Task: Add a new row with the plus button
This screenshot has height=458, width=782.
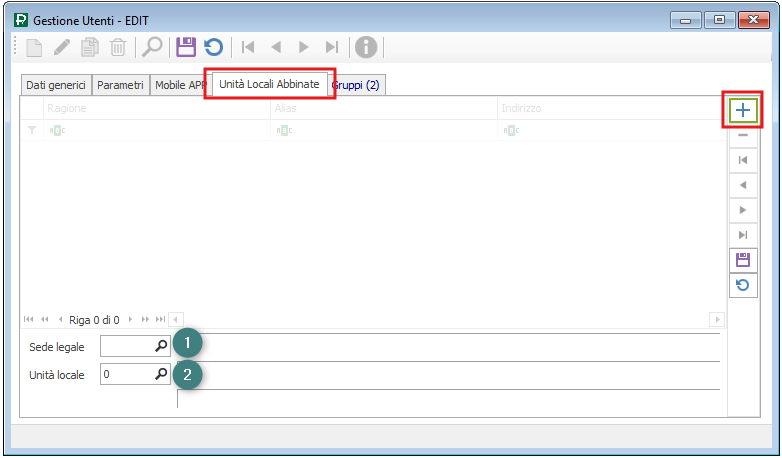Action: point(742,110)
